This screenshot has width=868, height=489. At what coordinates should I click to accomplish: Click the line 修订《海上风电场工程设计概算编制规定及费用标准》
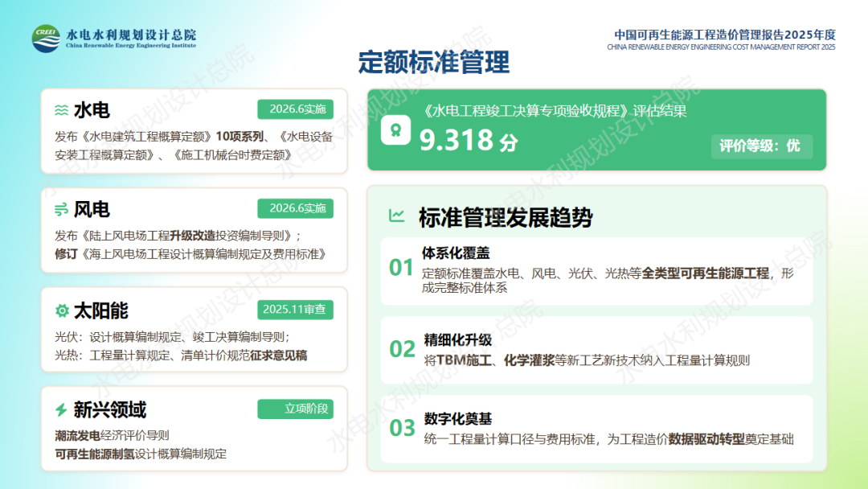tap(191, 254)
